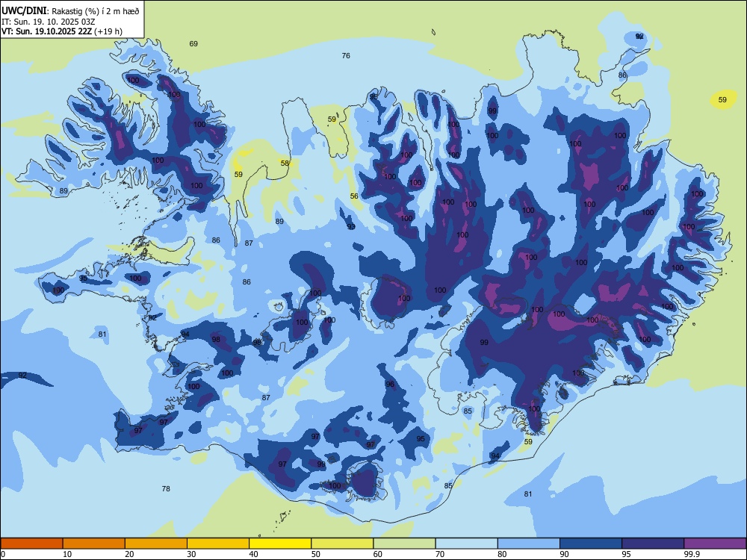
Task: Select the 80–90 medium blue legend block
Action: click(529, 544)
